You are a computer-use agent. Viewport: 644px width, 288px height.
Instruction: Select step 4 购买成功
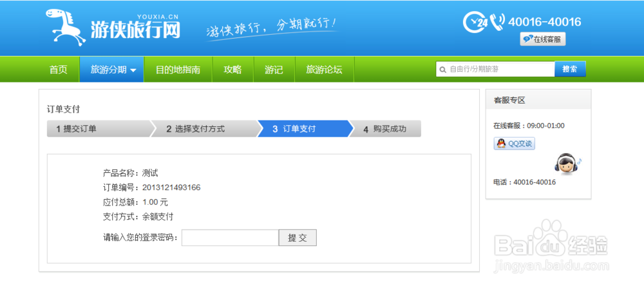(386, 129)
